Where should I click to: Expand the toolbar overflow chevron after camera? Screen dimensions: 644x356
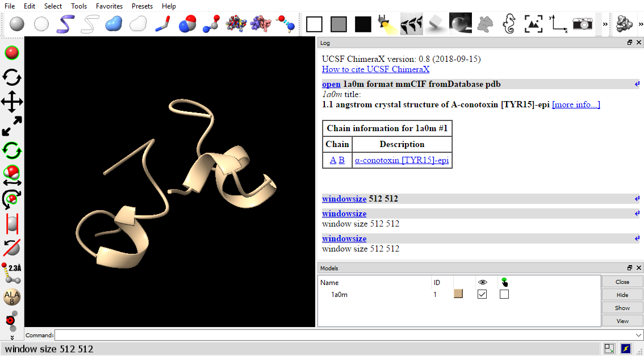[x=605, y=24]
